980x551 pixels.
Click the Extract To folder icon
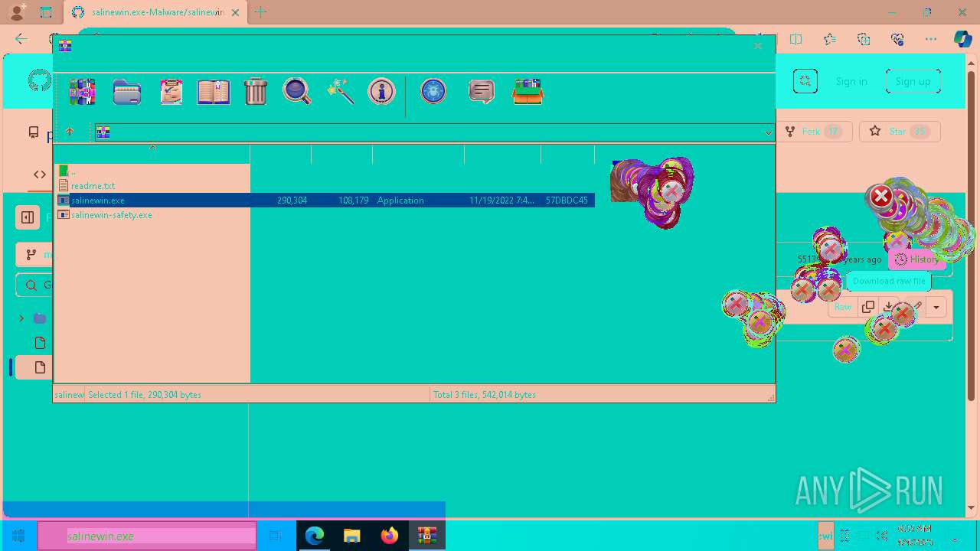pyautogui.click(x=127, y=92)
